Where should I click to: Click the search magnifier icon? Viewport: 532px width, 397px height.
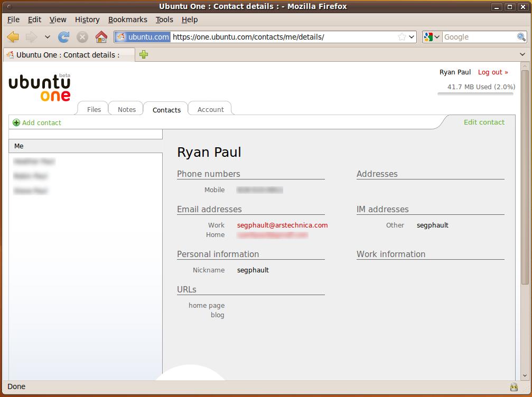point(521,37)
